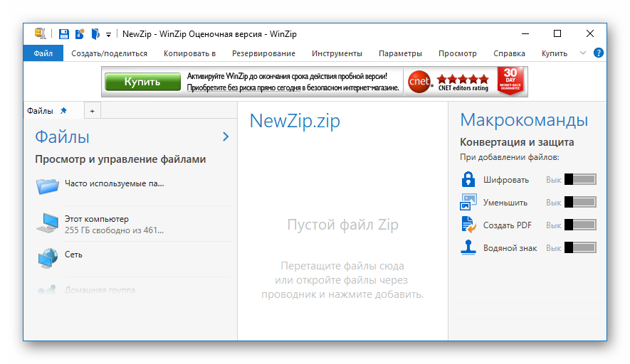
Task: Open the Файл menu
Action: (x=43, y=53)
